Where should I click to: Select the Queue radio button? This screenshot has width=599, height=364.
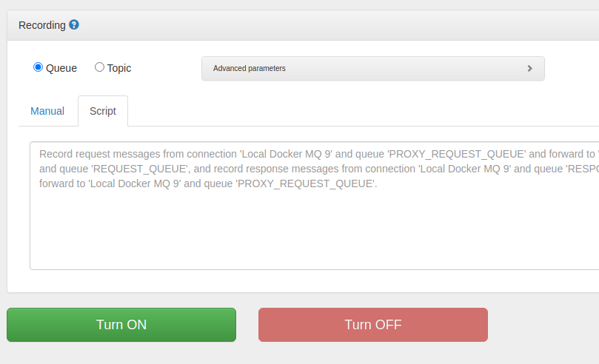[x=39, y=67]
